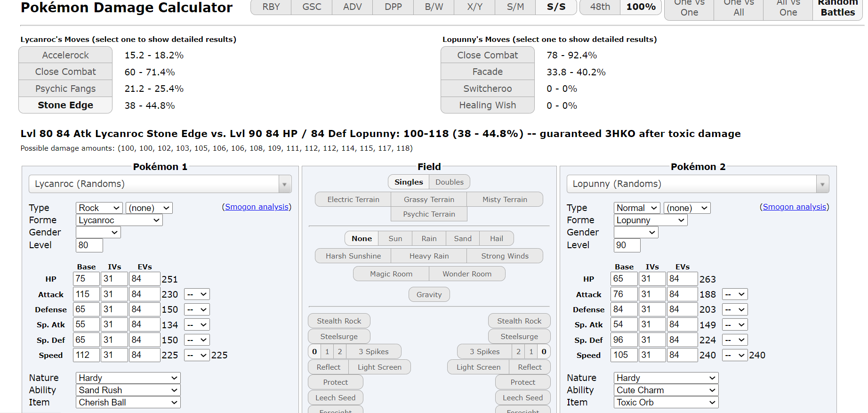Toggle Wonder Room
Viewport: 868px width, 413px height.
[467, 274]
